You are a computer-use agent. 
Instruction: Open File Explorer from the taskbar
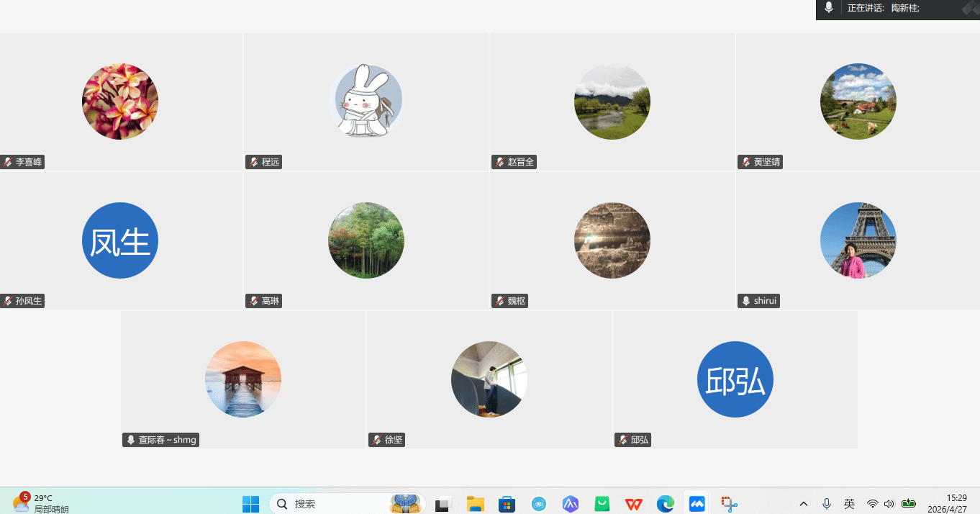tap(475, 504)
